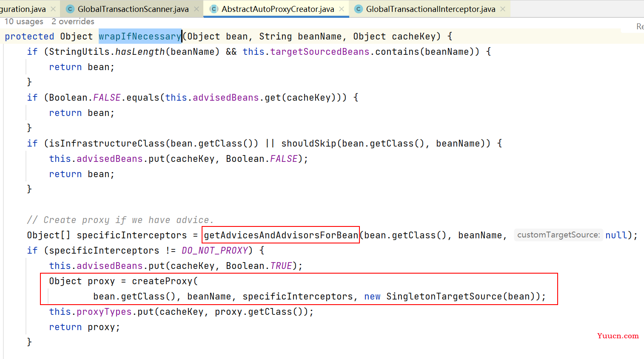Image resolution: width=644 pixels, height=359 pixels.
Task: Click the isInfrastructureClass method call
Action: pyautogui.click(x=107, y=144)
